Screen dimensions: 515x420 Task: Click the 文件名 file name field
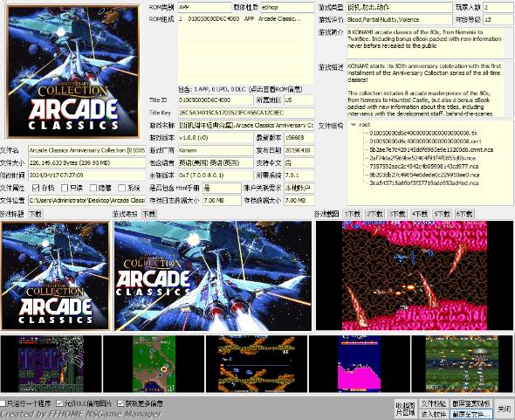coord(87,150)
